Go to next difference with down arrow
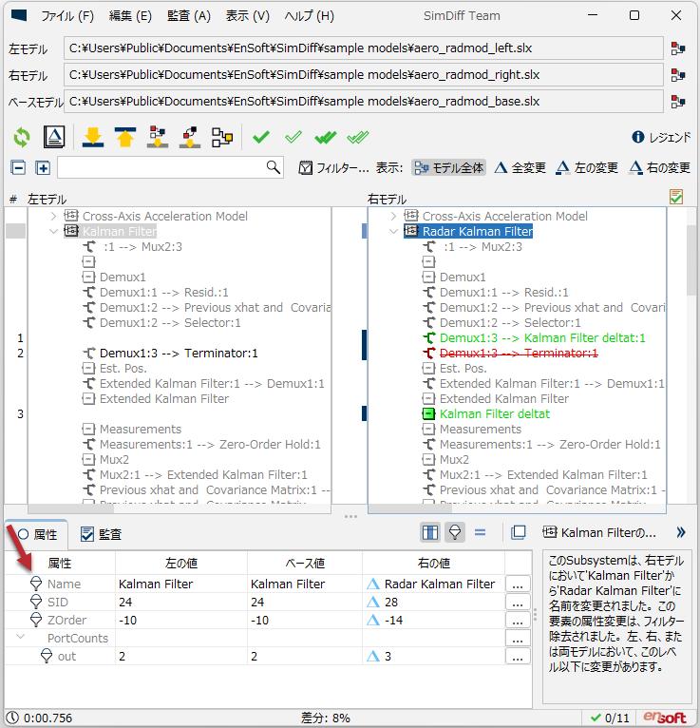 pos(93,138)
